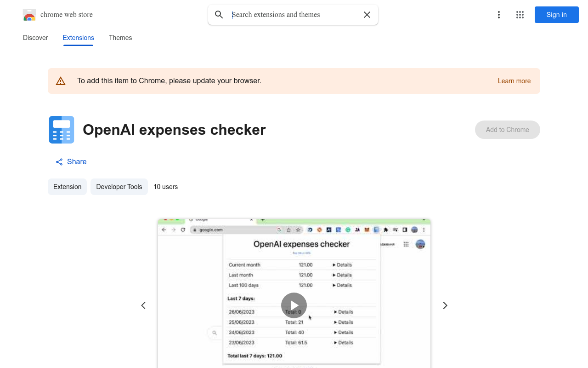Click the warning triangle icon

click(x=61, y=81)
